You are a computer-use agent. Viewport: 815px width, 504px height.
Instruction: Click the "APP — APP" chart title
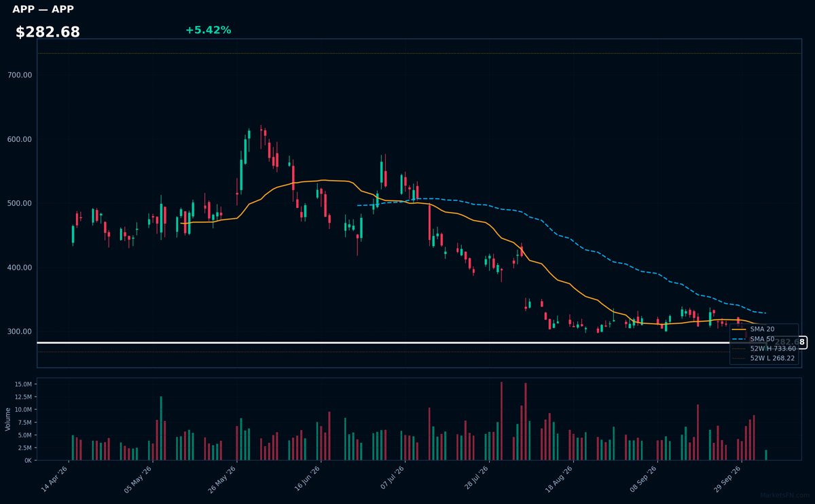43,10
